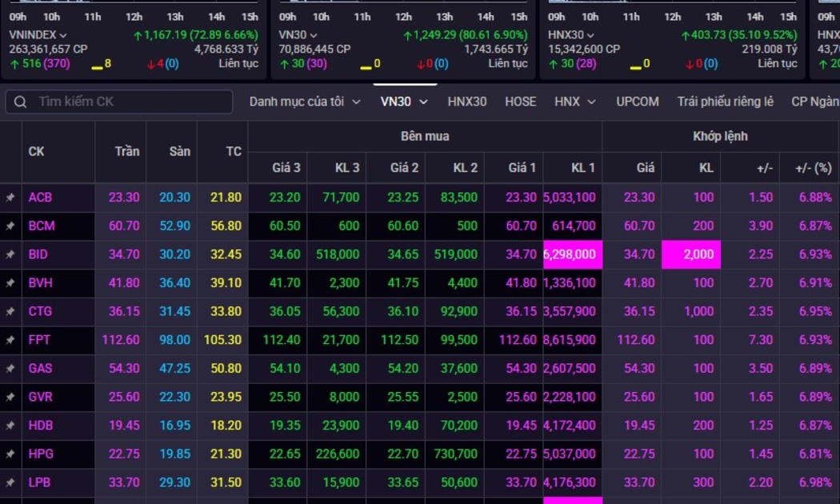Type in the Tìm kiếm CK field
Screen dimensions: 840x504
128,102
